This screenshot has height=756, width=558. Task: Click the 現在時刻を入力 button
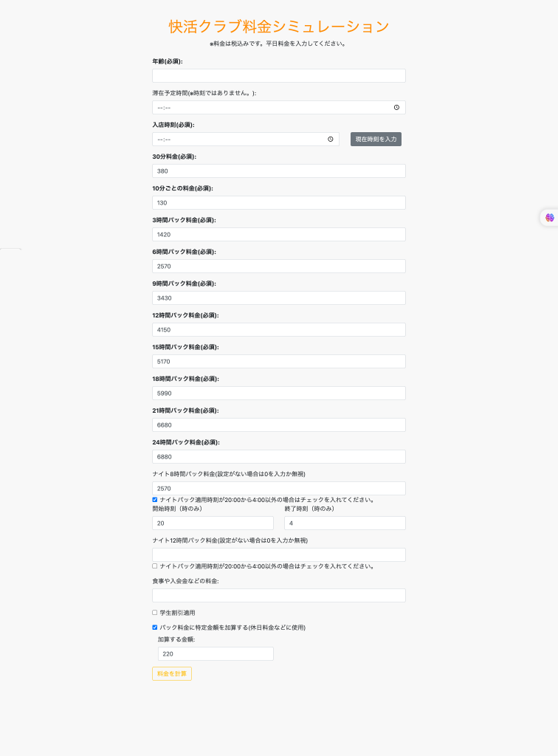click(x=376, y=140)
